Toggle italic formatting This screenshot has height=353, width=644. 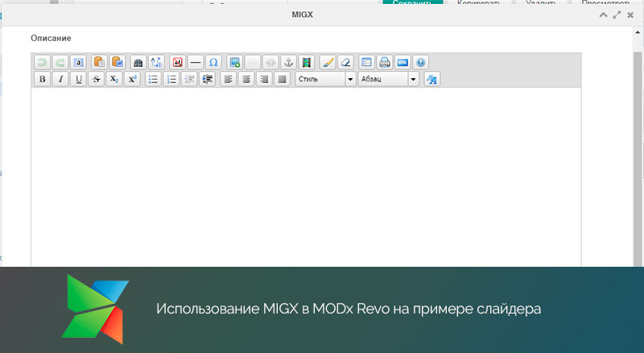(x=60, y=79)
